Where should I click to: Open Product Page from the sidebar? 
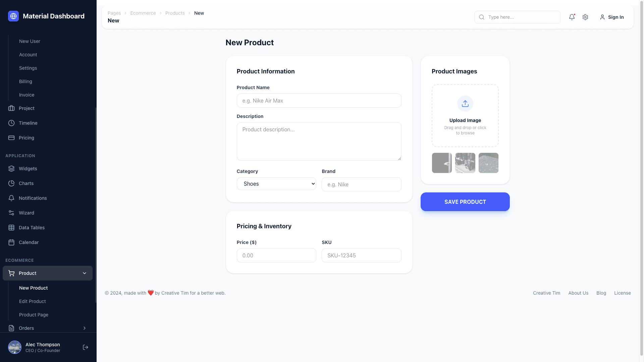[x=34, y=315]
